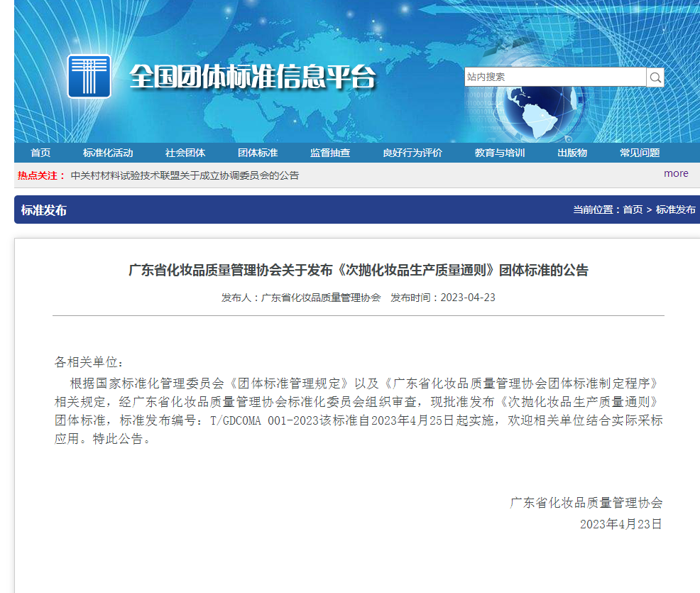The width and height of the screenshot is (700, 593).
Task: Click 首页 in the breadcrumb path
Action: tap(633, 210)
